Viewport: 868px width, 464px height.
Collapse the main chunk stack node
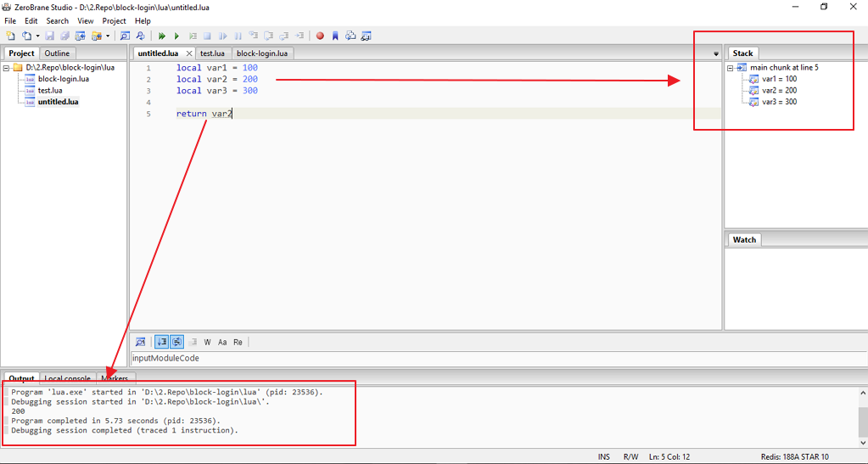[730, 68]
